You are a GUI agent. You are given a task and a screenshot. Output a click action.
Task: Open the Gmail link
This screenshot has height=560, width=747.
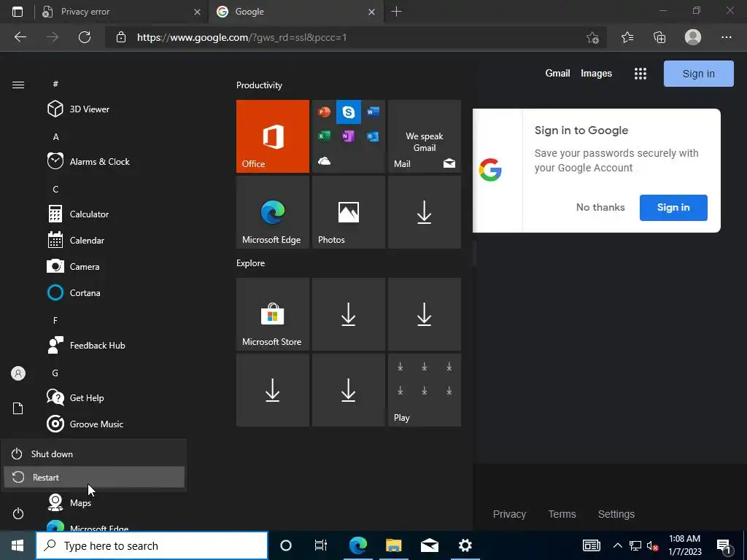click(x=557, y=74)
